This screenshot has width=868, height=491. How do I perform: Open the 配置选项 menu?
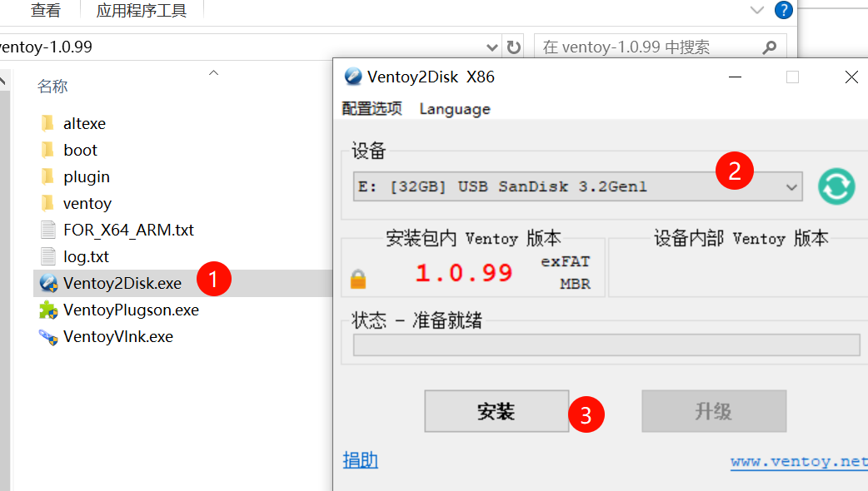(372, 108)
